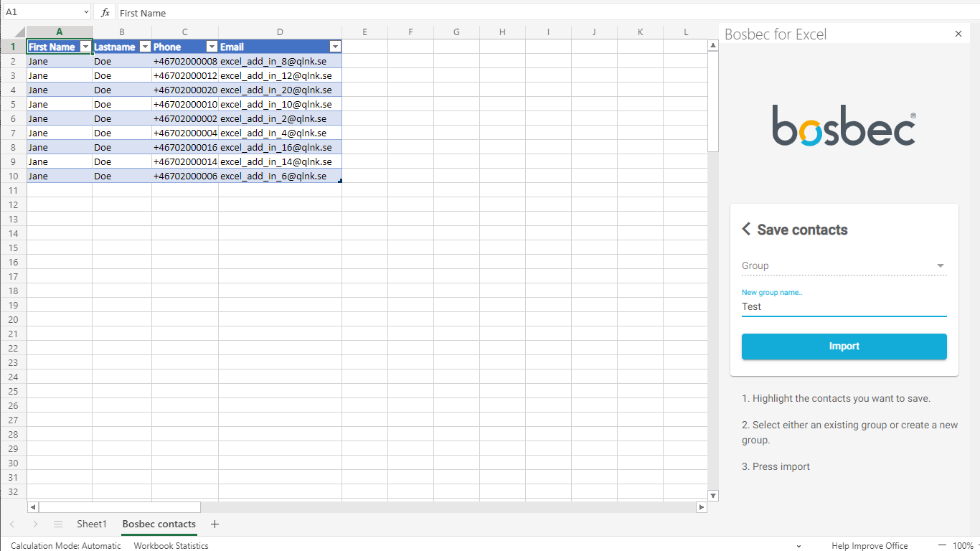Click cell with +46702000012
980x551 pixels.
point(185,75)
